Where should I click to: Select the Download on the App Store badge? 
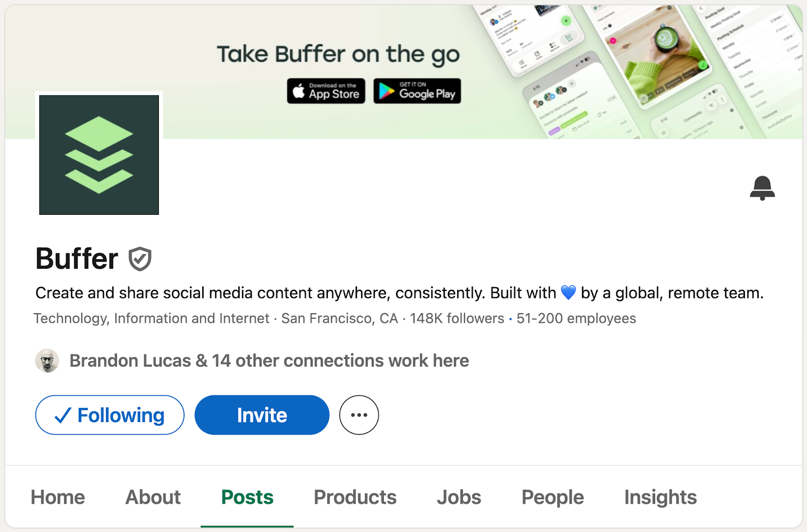[326, 91]
